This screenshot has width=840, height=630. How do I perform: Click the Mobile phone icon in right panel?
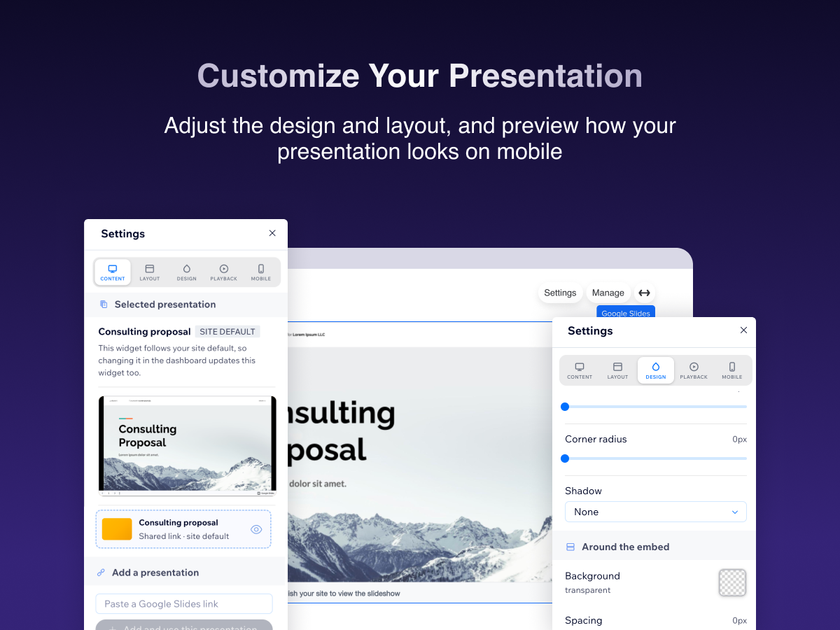tap(732, 367)
